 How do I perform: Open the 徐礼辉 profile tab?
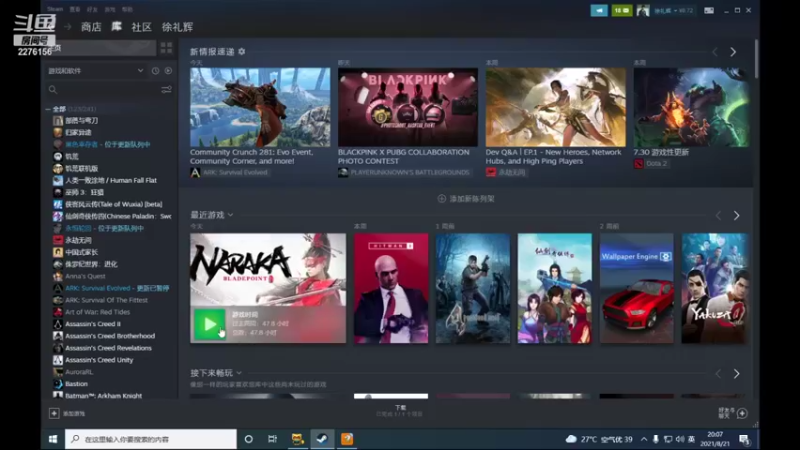click(x=178, y=27)
